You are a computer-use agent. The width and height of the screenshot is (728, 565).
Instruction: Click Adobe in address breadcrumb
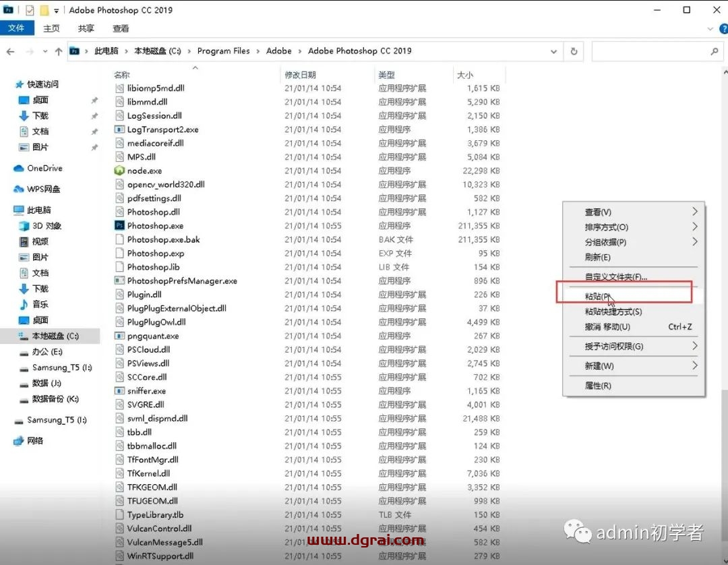(278, 51)
